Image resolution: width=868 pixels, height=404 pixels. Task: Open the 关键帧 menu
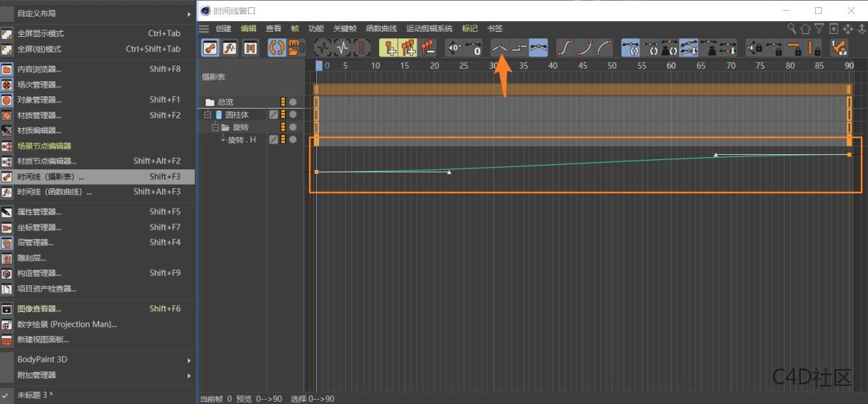click(345, 28)
